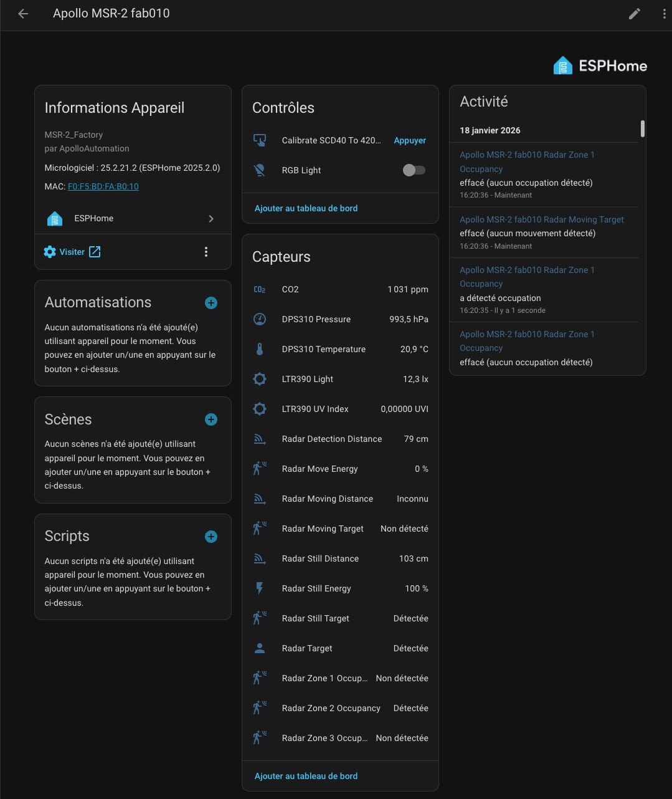Click the CO2 sensor icon
This screenshot has height=799, width=672.
tap(260, 289)
